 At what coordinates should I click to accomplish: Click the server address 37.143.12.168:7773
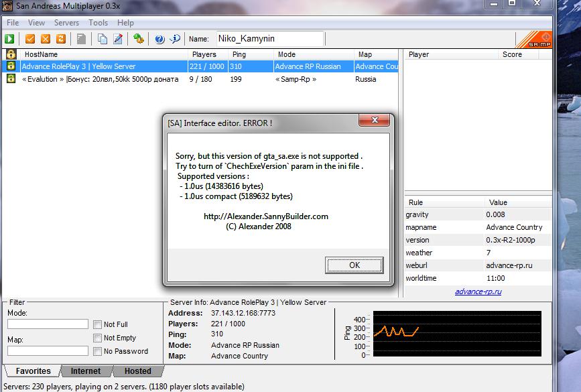tap(243, 313)
